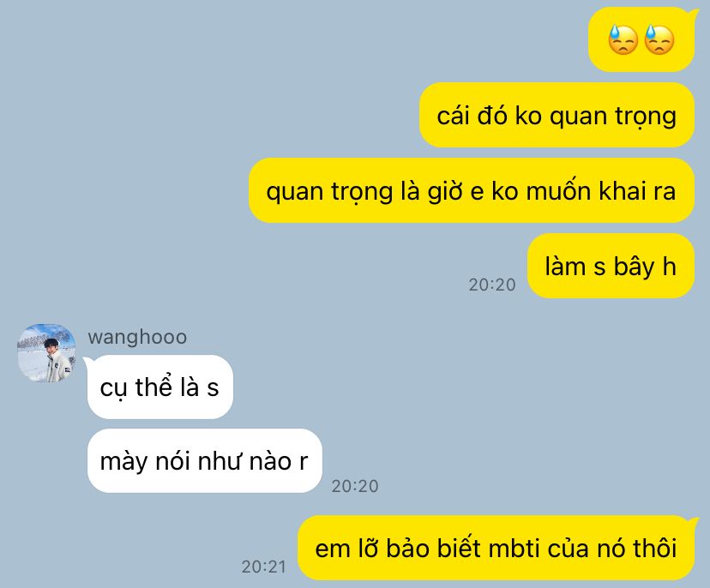Tap the wanghooo sender name
Image resolution: width=710 pixels, height=588 pixels.
point(138,337)
